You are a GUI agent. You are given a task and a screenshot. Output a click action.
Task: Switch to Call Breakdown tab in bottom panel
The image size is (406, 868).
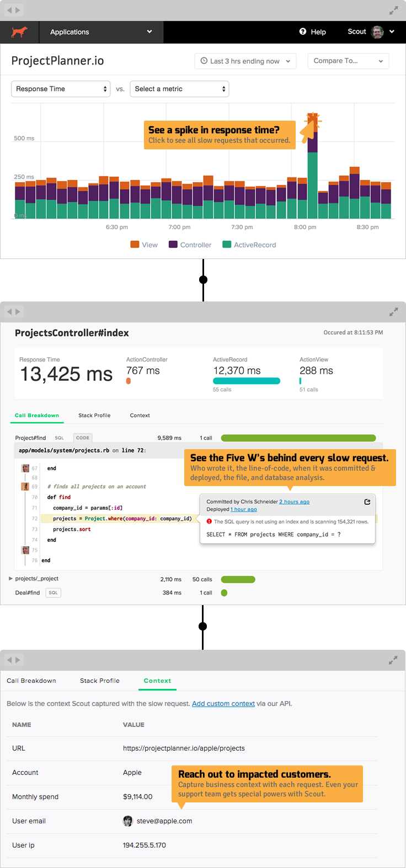pos(31,681)
